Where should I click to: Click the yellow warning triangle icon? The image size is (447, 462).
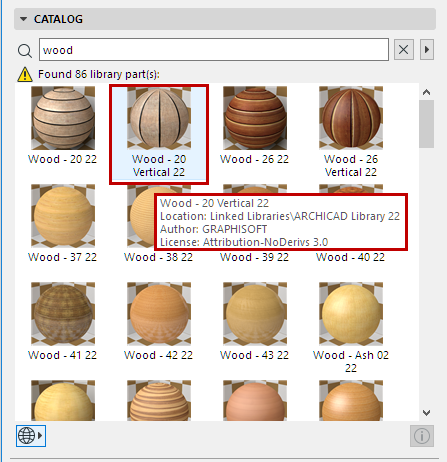click(25, 74)
